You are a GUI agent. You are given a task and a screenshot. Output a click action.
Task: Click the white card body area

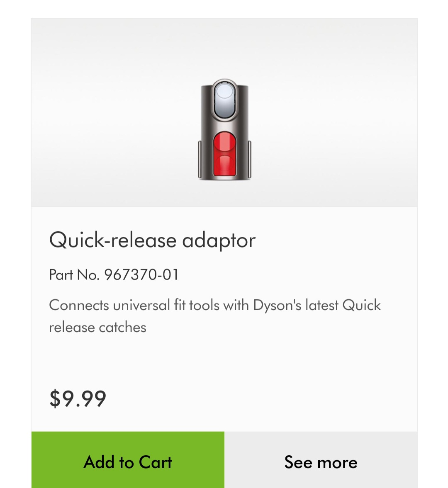tap(224, 365)
